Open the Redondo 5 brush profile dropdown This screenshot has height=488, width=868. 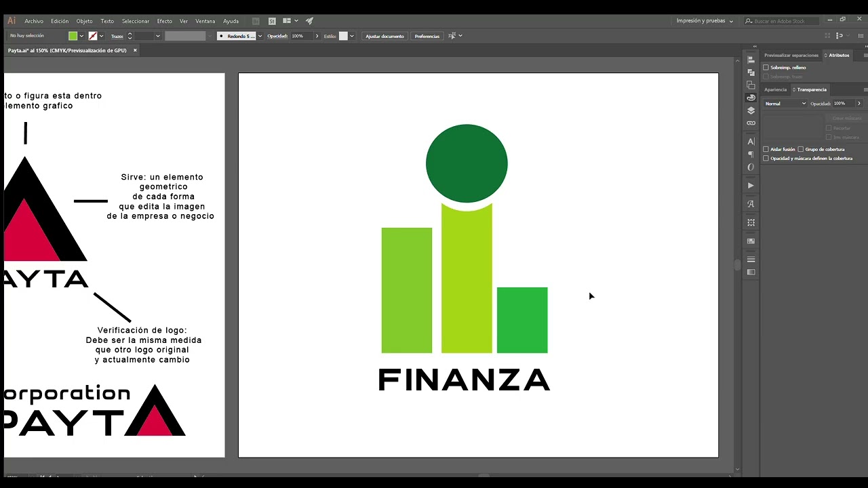tap(260, 36)
